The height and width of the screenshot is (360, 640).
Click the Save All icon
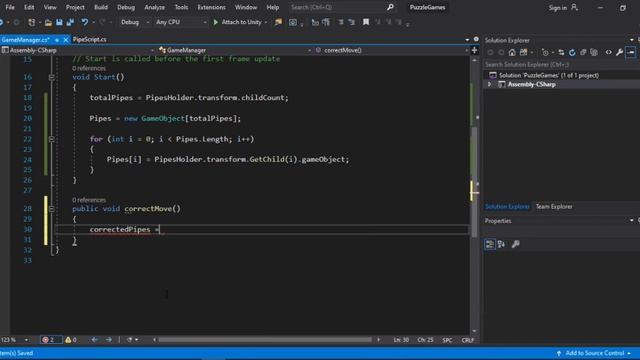pyautogui.click(x=70, y=22)
